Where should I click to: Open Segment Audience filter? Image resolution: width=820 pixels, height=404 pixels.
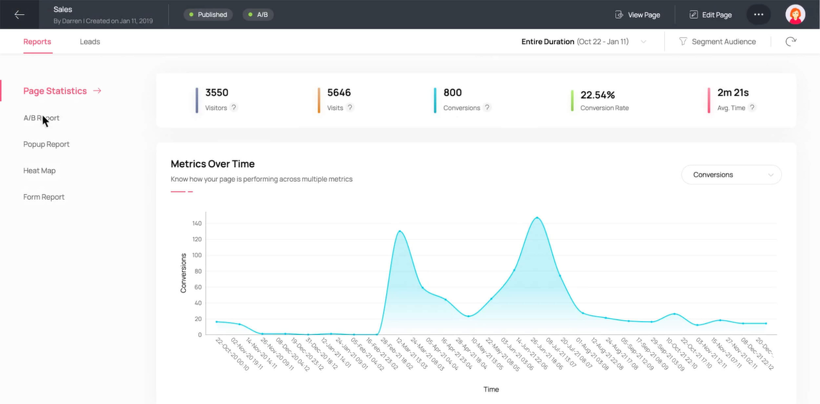(717, 42)
